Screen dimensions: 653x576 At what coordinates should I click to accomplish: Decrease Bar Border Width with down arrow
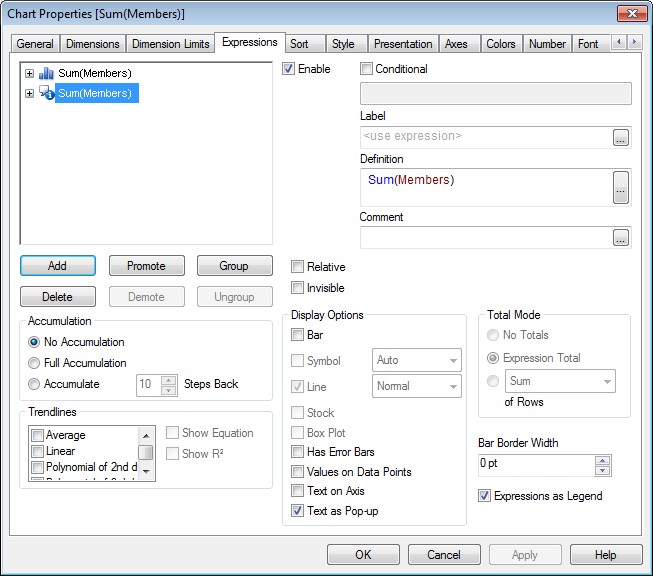(x=602, y=471)
